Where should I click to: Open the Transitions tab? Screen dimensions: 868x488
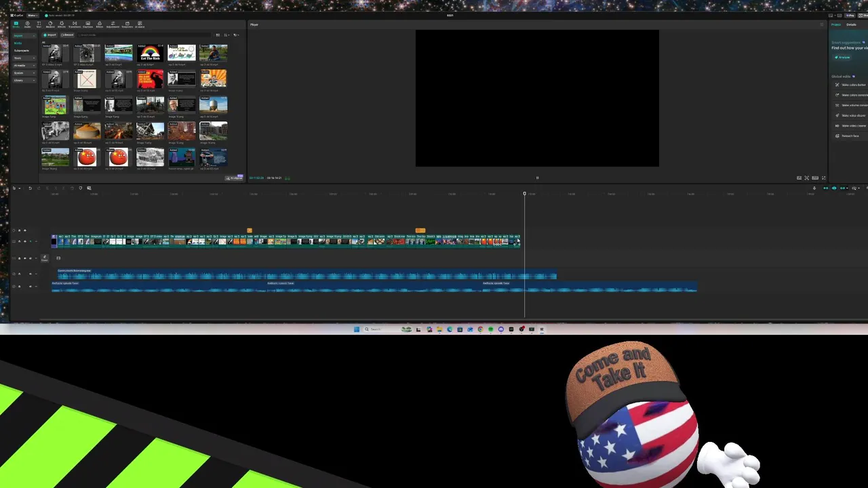[x=75, y=24]
